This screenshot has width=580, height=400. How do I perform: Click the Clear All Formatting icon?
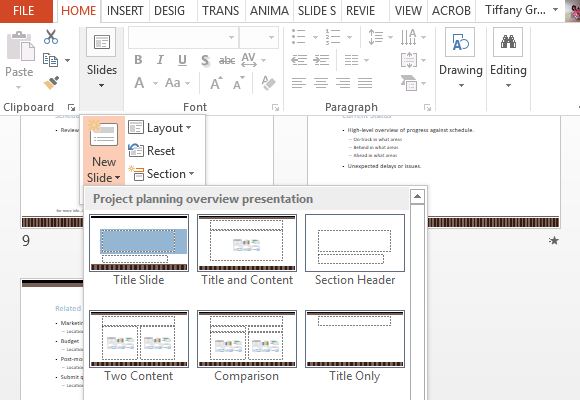tap(268, 83)
